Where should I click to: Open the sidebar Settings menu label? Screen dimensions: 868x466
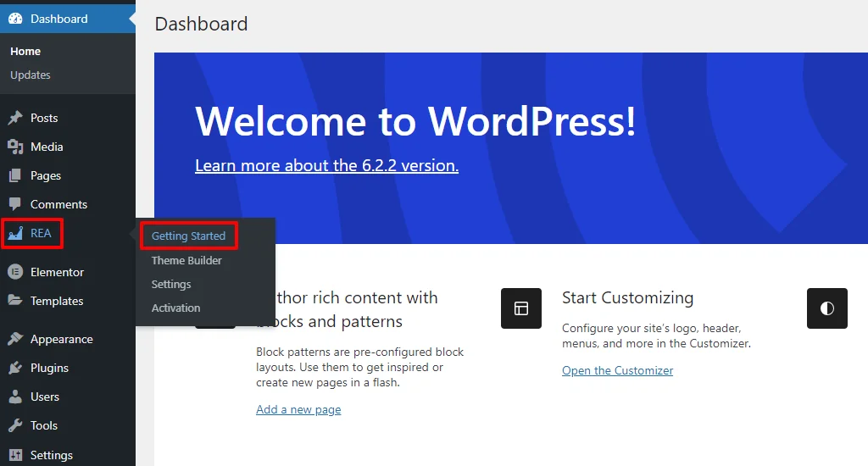point(52,455)
